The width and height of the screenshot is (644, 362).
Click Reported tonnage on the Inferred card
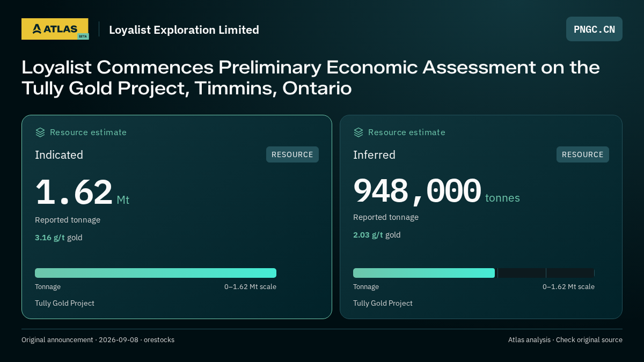point(386,217)
